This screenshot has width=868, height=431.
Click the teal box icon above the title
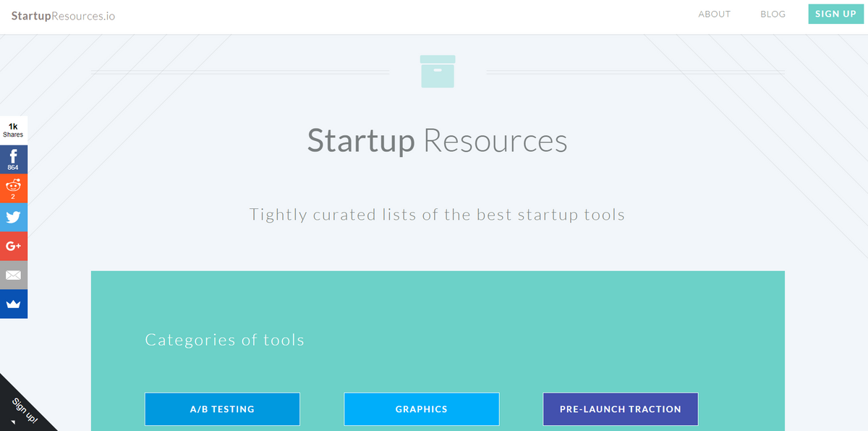click(437, 71)
